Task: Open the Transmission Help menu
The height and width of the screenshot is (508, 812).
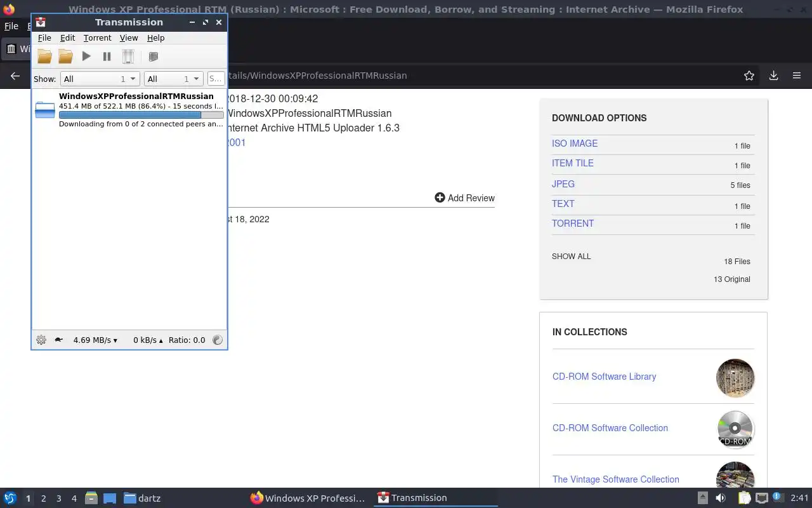Action: (155, 38)
